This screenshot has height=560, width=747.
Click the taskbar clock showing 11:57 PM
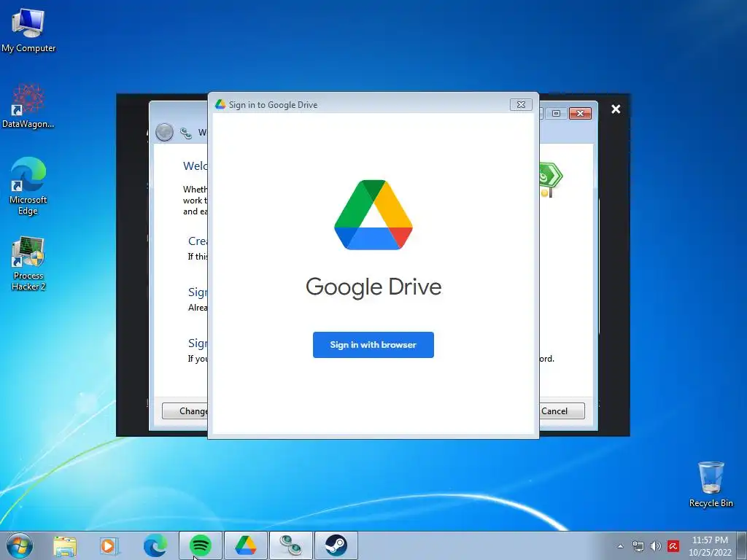(710, 545)
